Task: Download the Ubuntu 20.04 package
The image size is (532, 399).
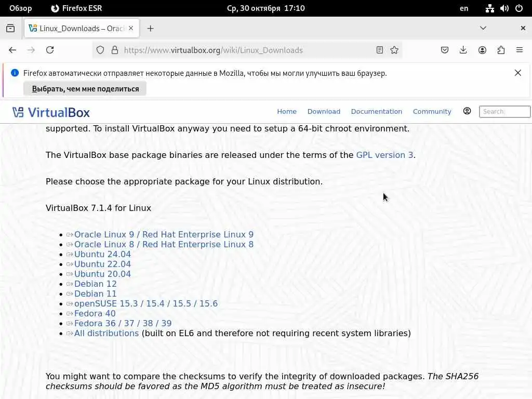Action: (x=102, y=274)
